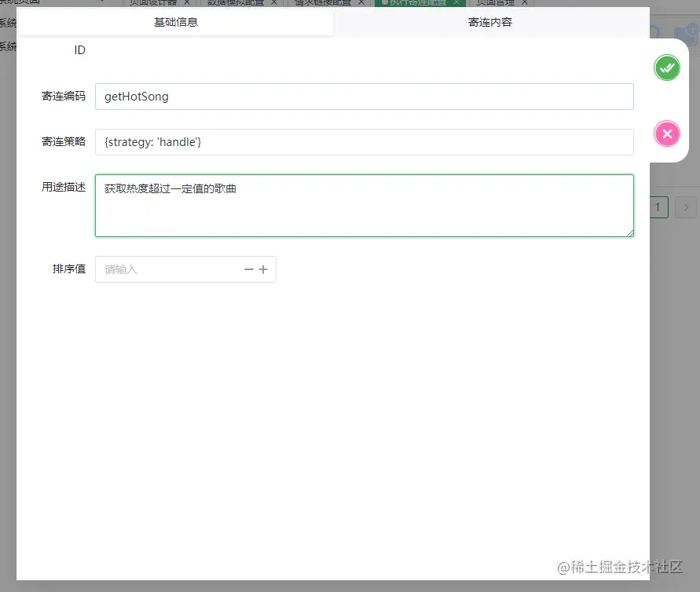Click the 寄连编码 field containing getHotSong
The image size is (700, 592).
point(364,96)
